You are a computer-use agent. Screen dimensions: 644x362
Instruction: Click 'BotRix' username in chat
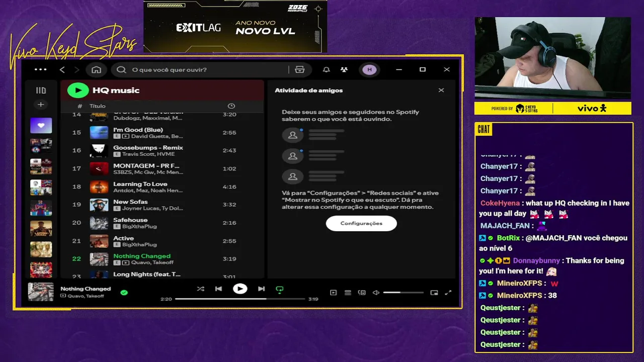point(508,238)
